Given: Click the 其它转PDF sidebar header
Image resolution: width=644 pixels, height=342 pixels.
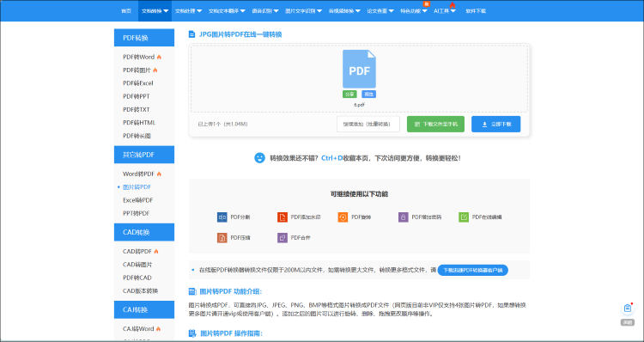Looking at the screenshot, I should (x=144, y=155).
